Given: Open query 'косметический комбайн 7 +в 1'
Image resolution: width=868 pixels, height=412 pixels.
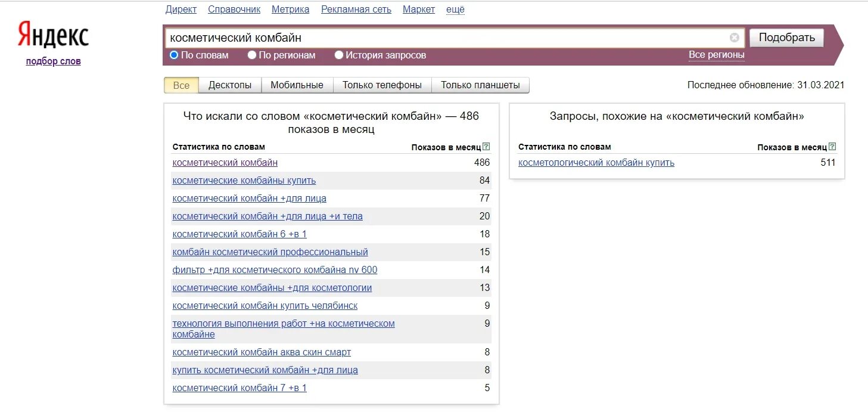Looking at the screenshot, I should coord(239,388).
